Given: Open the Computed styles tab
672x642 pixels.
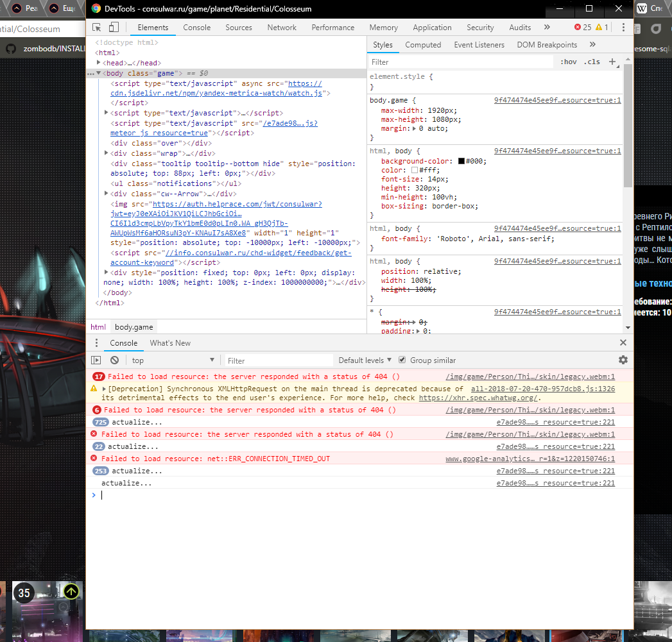Looking at the screenshot, I should (423, 45).
